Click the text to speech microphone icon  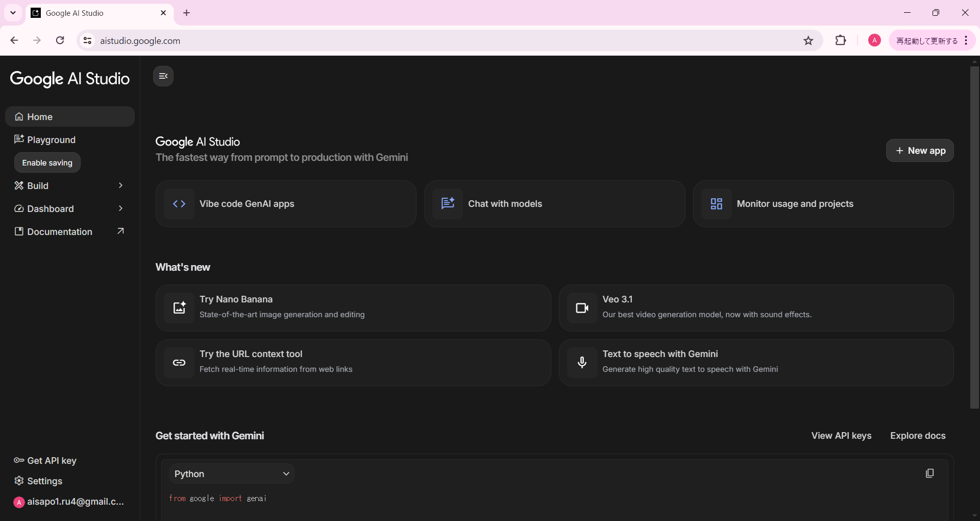(582, 363)
